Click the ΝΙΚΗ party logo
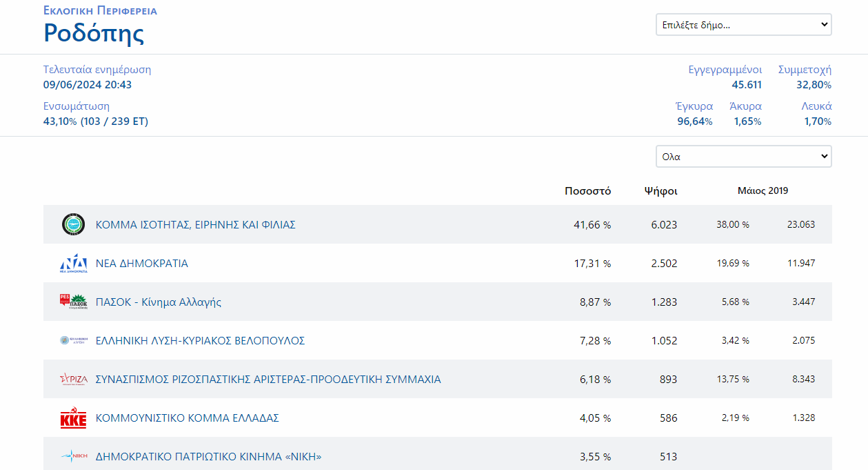The image size is (868, 470). click(x=73, y=456)
